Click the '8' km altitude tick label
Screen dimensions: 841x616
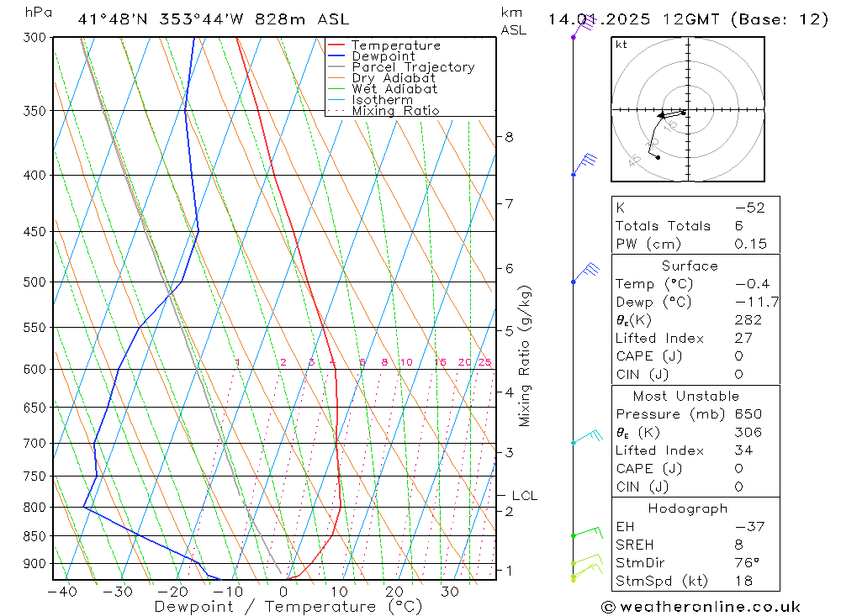pyautogui.click(x=509, y=137)
